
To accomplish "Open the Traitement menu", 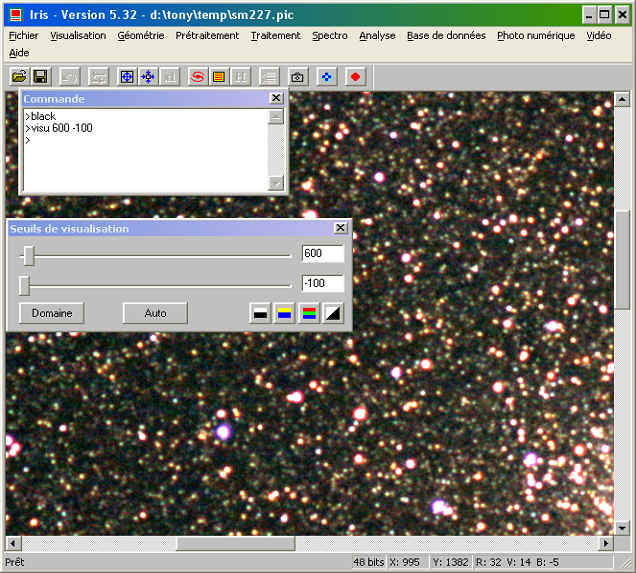I will [275, 36].
